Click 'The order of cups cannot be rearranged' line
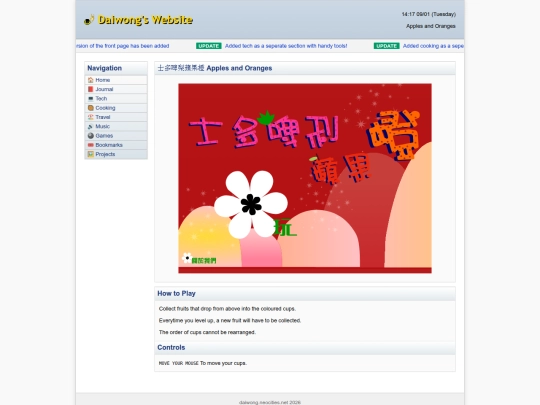Viewport: 540px width, 405px height. 207,332
